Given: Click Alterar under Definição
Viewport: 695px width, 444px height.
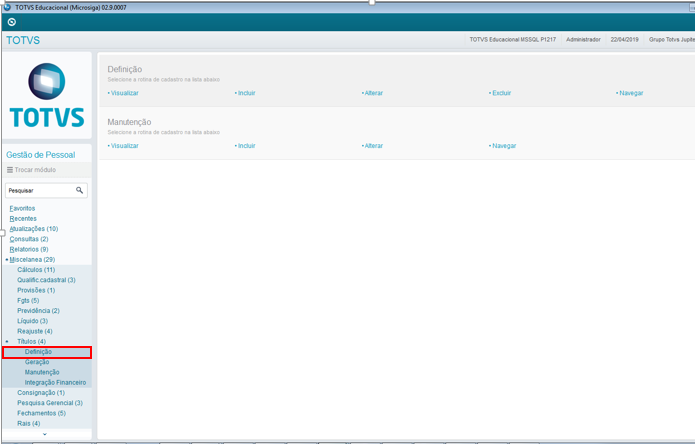Looking at the screenshot, I should point(374,93).
